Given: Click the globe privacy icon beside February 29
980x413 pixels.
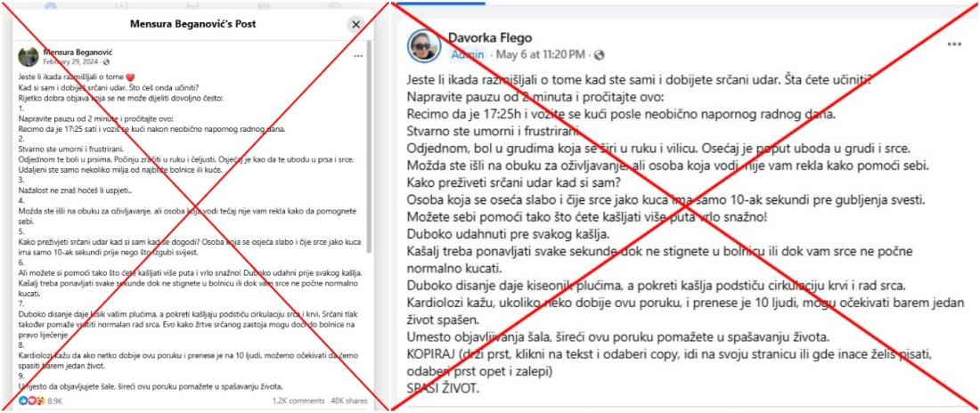Looking at the screenshot, I should 106,62.
